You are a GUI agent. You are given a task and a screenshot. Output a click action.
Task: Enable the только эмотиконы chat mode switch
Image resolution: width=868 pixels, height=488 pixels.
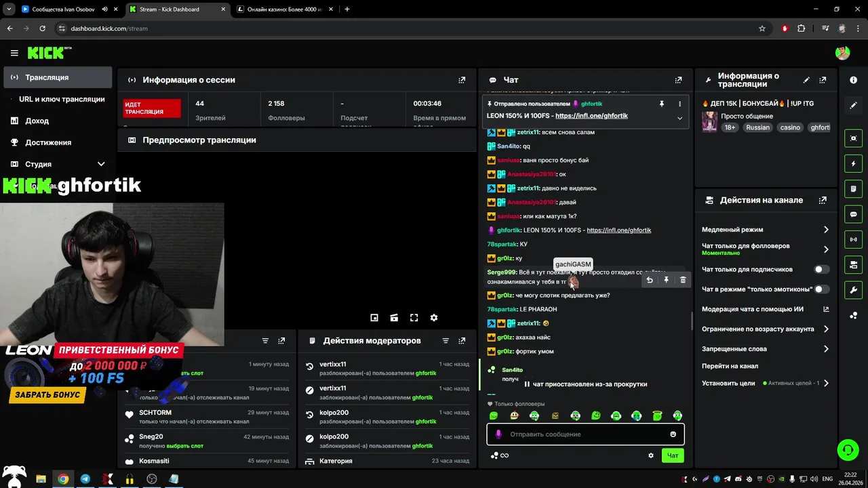[821, 289]
